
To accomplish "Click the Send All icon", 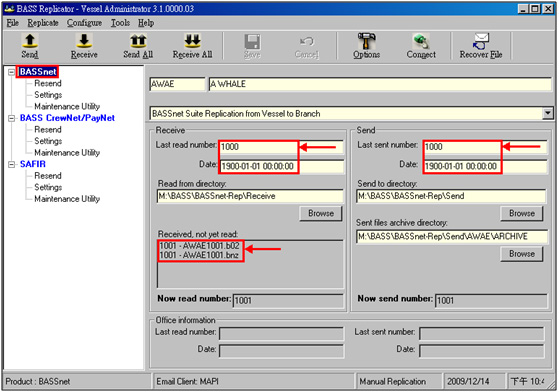I will click(x=138, y=41).
